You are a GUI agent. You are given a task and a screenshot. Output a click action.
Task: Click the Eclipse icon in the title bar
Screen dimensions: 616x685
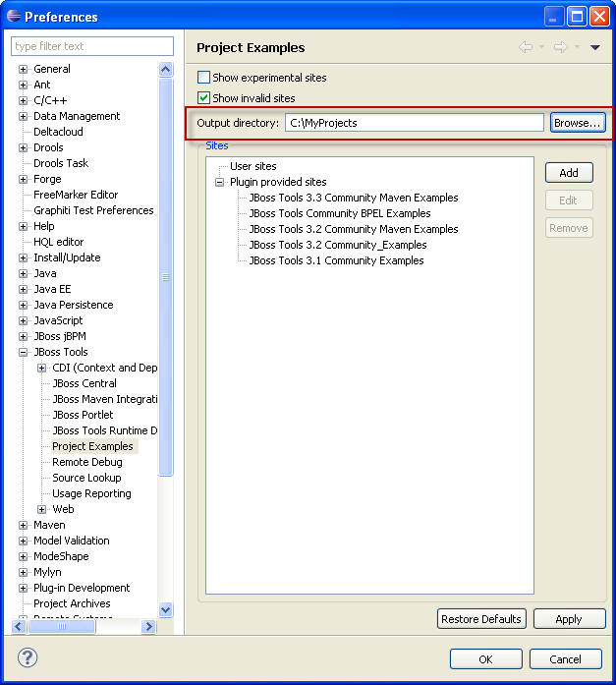coord(13,16)
